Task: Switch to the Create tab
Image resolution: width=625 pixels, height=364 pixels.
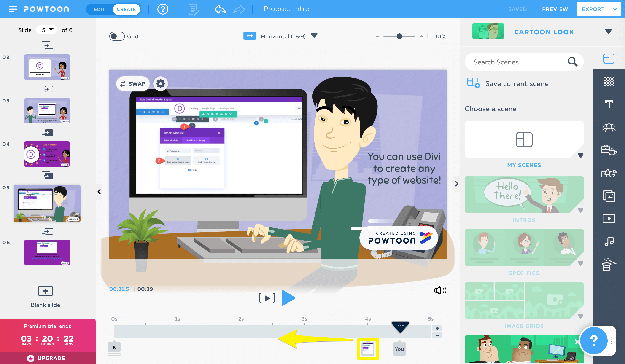Action: coord(127,9)
